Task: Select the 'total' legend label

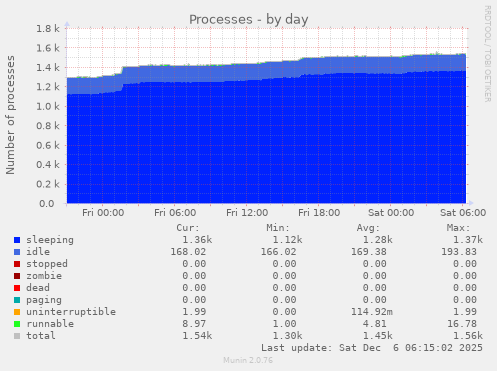Action: tap(41, 336)
